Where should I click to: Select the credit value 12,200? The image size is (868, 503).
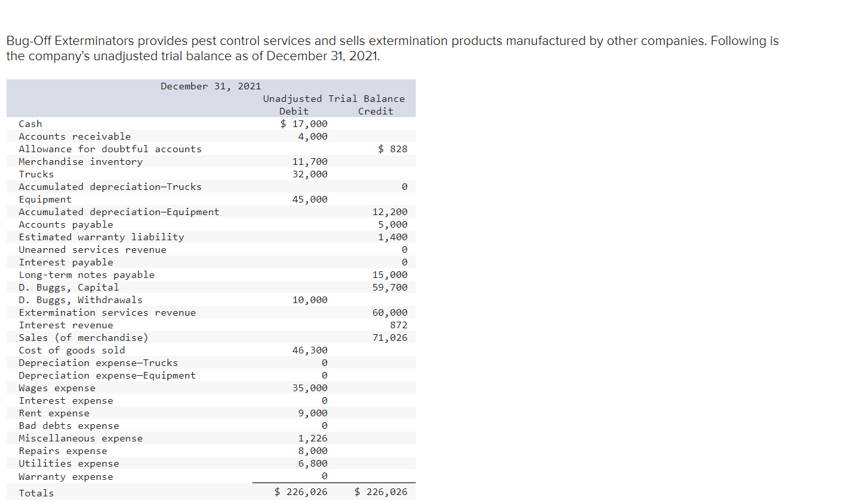[390, 212]
